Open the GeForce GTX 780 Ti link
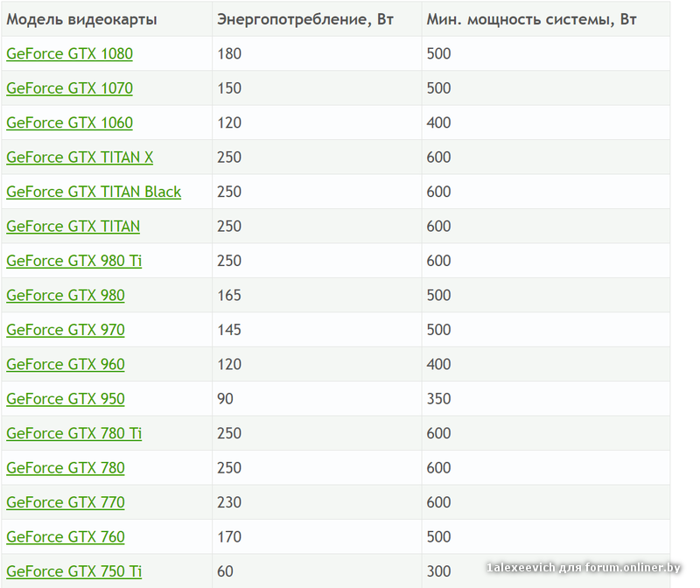The width and height of the screenshot is (700, 588). 73,433
